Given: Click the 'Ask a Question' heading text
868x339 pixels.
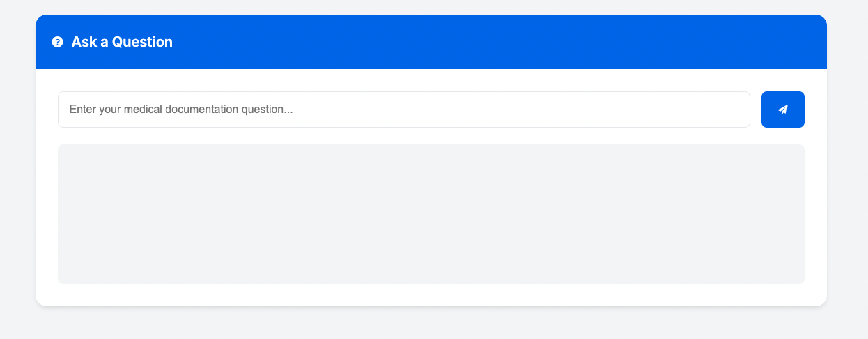Looking at the screenshot, I should [122, 42].
